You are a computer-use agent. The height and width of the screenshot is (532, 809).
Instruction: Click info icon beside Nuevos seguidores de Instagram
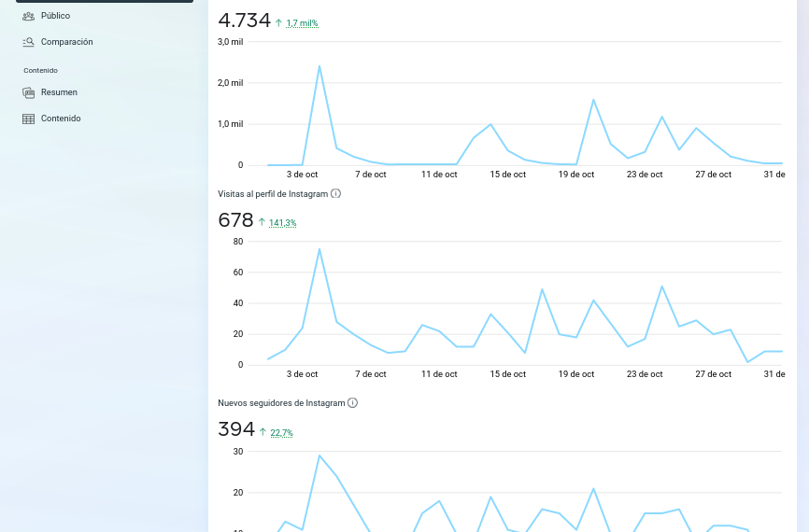point(352,402)
